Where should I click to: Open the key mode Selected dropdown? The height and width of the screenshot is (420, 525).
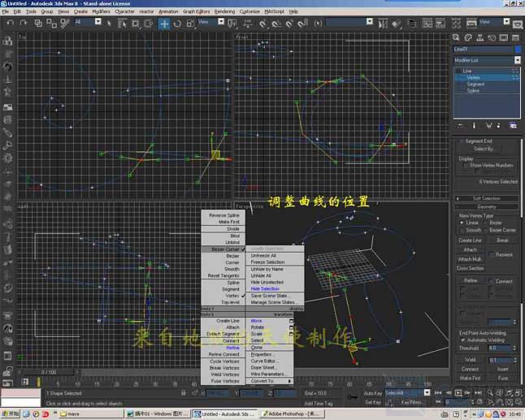[427, 393]
